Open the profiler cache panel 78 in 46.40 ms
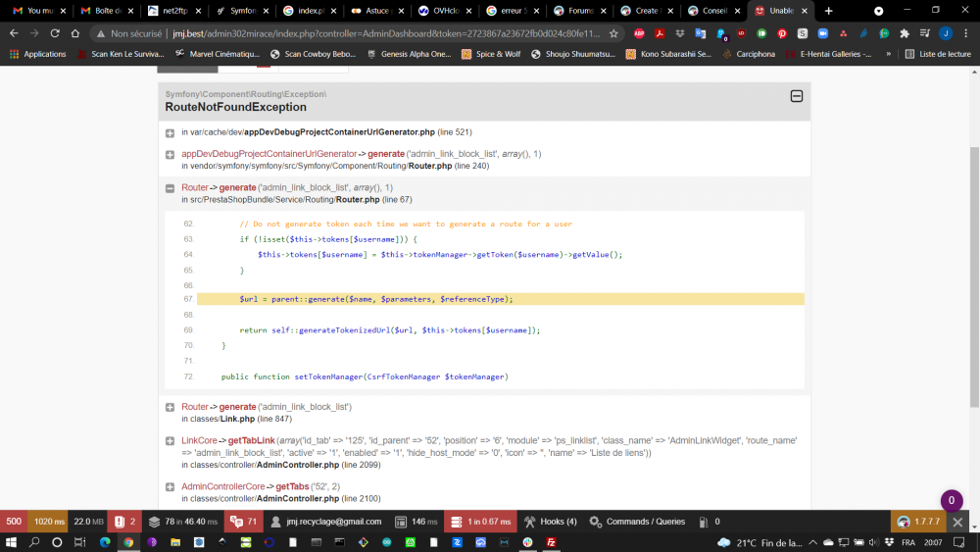The height and width of the screenshot is (552, 980). [182, 522]
